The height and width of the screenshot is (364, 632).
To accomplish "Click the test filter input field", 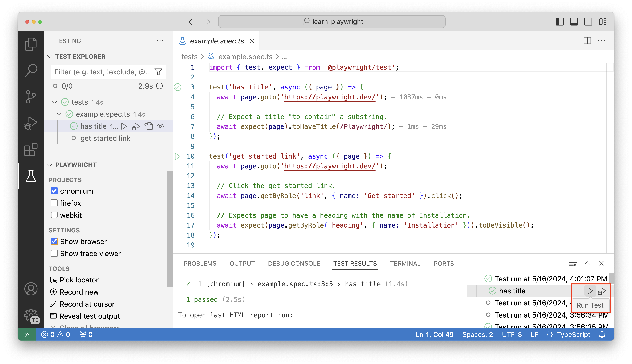I will point(102,72).
